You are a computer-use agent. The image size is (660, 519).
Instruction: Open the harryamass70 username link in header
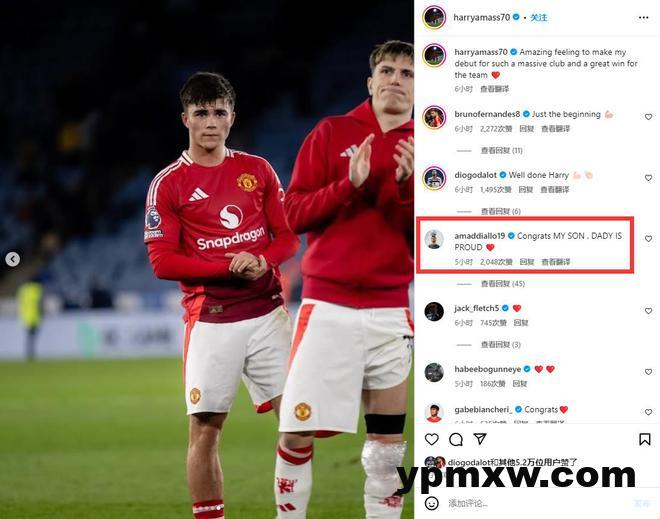[x=482, y=17]
